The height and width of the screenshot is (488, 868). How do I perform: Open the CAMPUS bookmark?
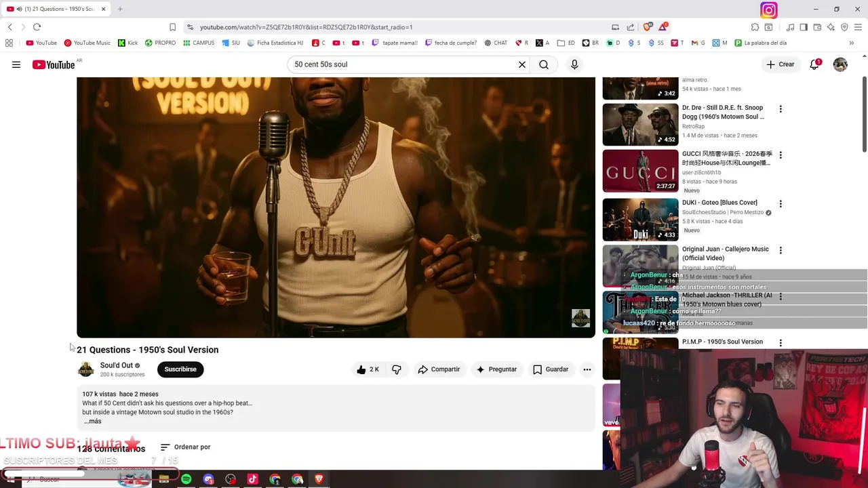click(x=199, y=43)
